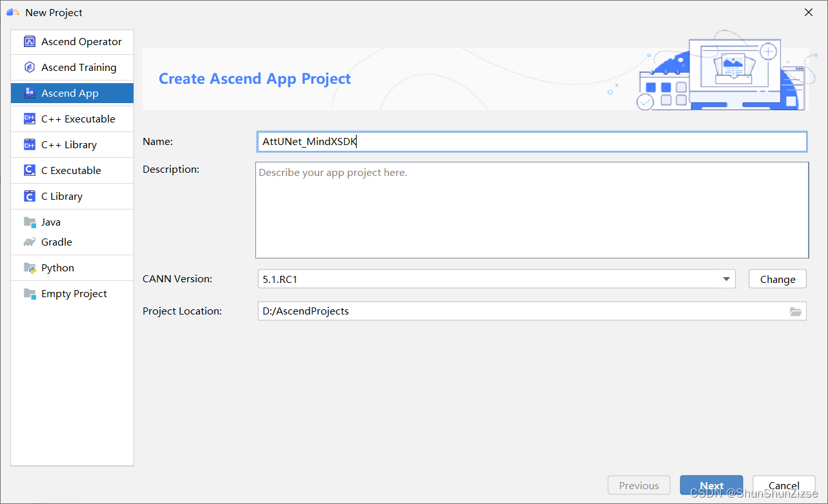828x504 pixels.
Task: Click the Empty Project folder icon
Action: [x=29, y=294]
